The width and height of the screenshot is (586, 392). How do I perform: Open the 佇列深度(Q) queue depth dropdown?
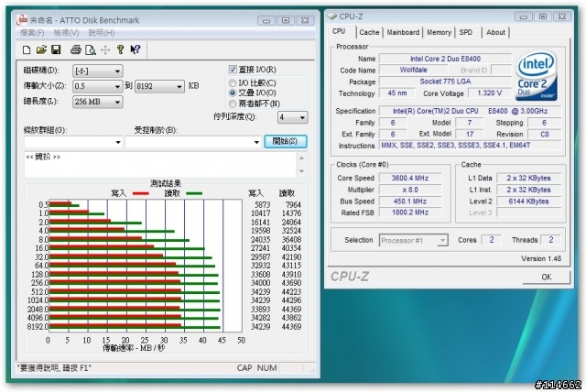pos(293,117)
